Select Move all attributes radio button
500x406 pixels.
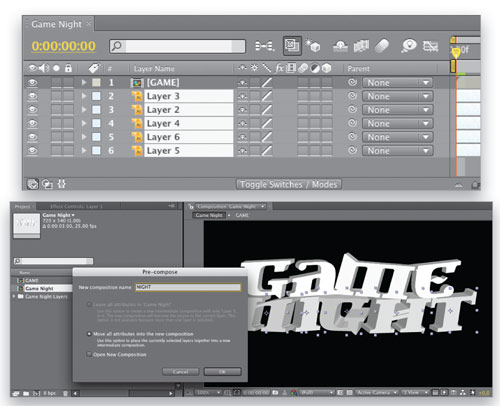pyautogui.click(x=89, y=334)
